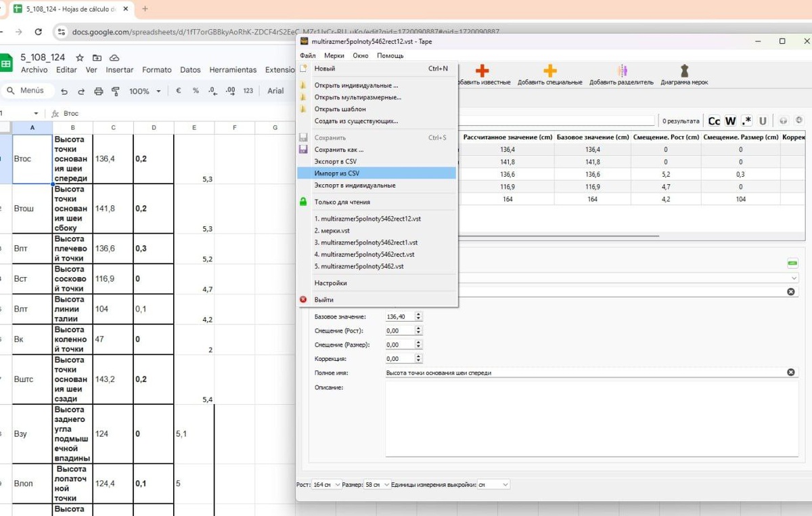Click Increase decimal places button
This screenshot has width=812, height=516.
230,91
